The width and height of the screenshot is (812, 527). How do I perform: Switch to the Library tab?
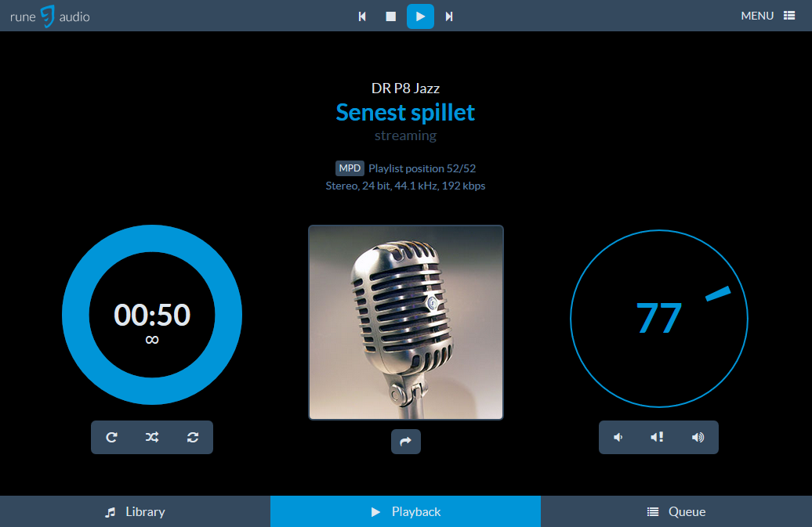pyautogui.click(x=135, y=511)
